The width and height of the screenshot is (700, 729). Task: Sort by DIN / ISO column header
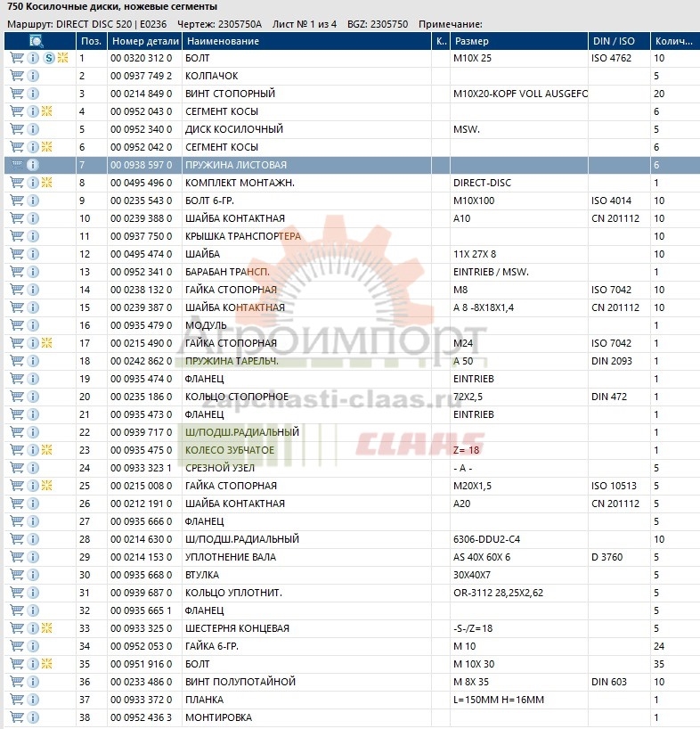(619, 41)
